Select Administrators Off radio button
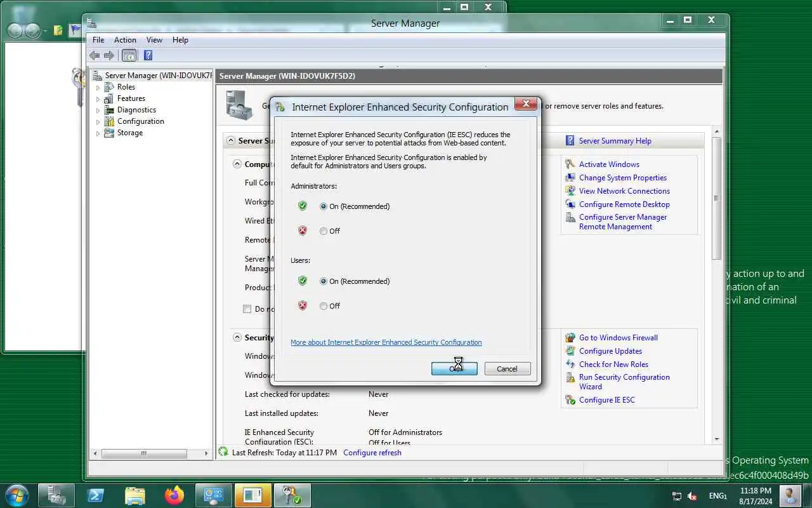This screenshot has width=812, height=508. (324, 231)
